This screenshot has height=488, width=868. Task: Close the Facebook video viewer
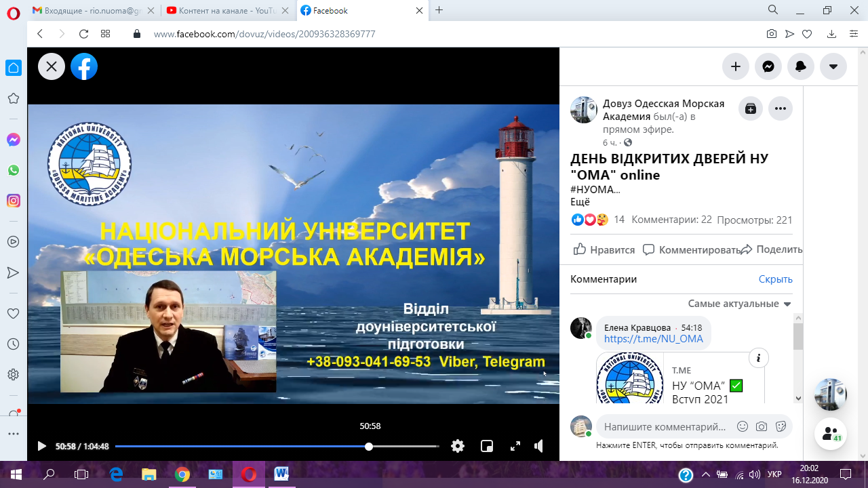click(52, 66)
